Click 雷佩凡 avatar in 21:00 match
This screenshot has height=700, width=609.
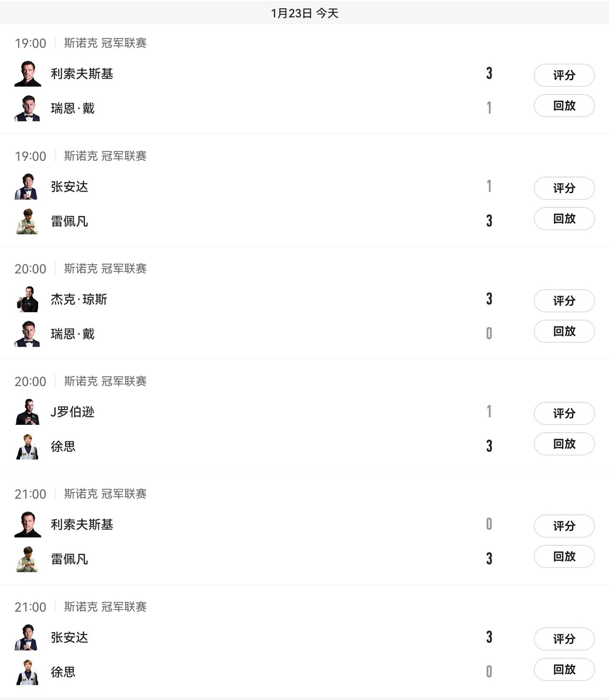coord(27,559)
